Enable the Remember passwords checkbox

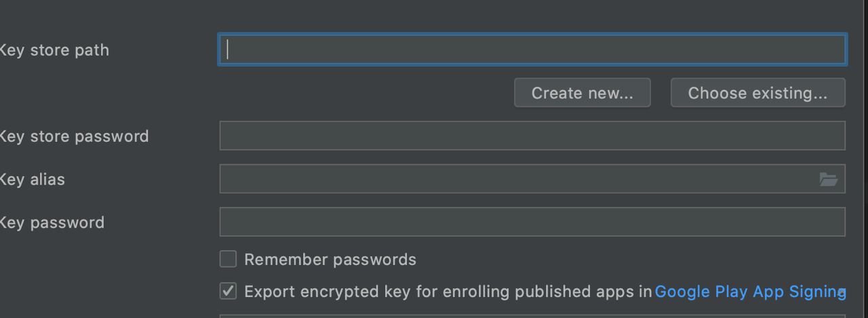[x=228, y=259]
